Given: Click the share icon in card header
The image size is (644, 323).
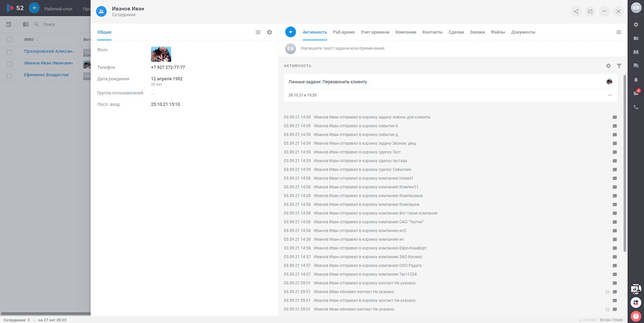Looking at the screenshot, I should tap(576, 11).
